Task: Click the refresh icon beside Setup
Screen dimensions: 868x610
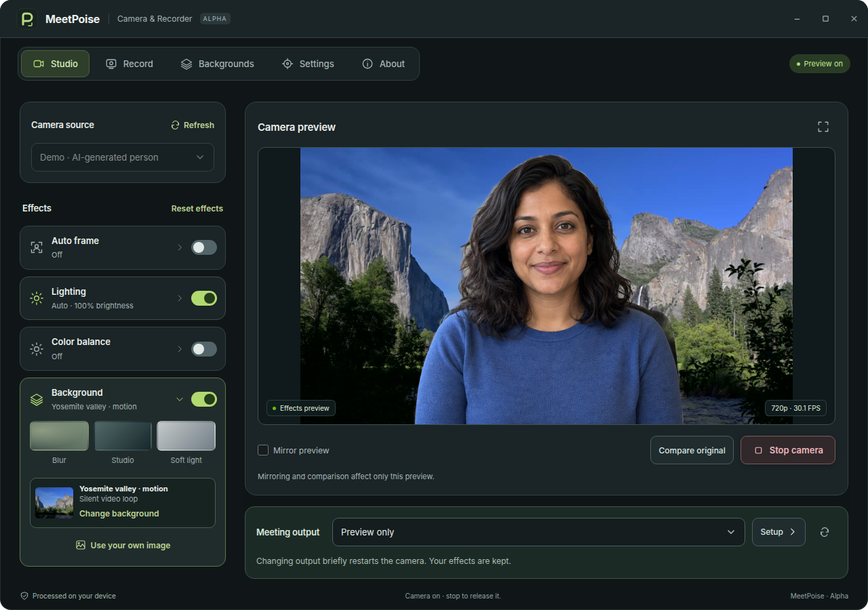Action: (825, 532)
